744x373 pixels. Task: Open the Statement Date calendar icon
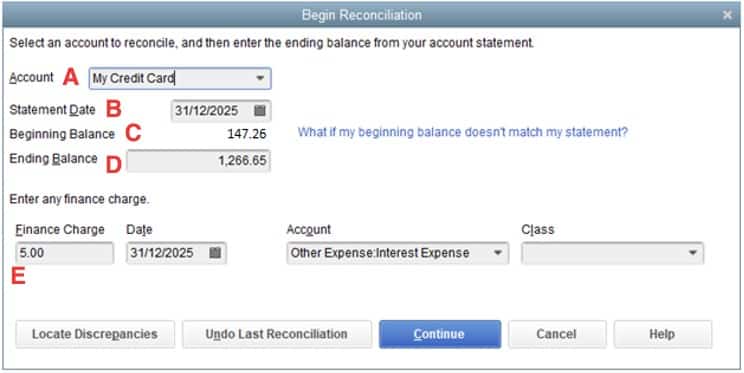(x=260, y=111)
